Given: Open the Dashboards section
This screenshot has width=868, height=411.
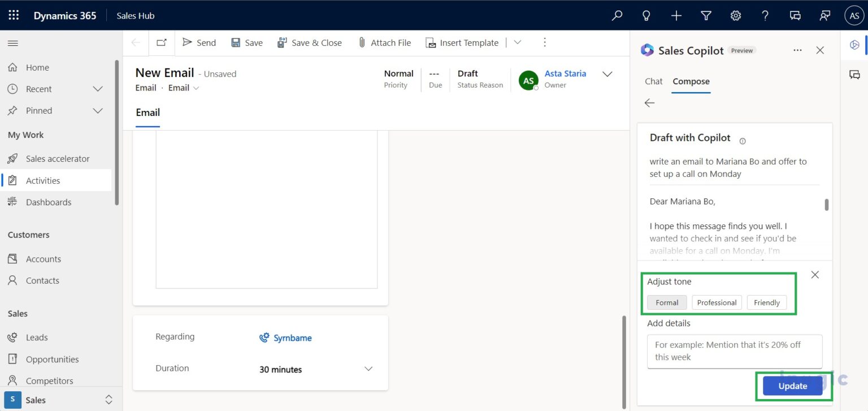Looking at the screenshot, I should point(49,202).
